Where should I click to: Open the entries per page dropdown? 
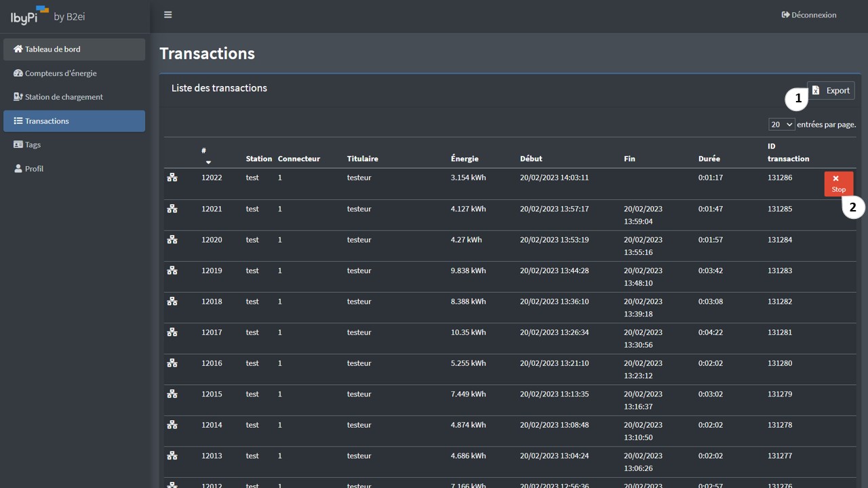click(x=781, y=125)
